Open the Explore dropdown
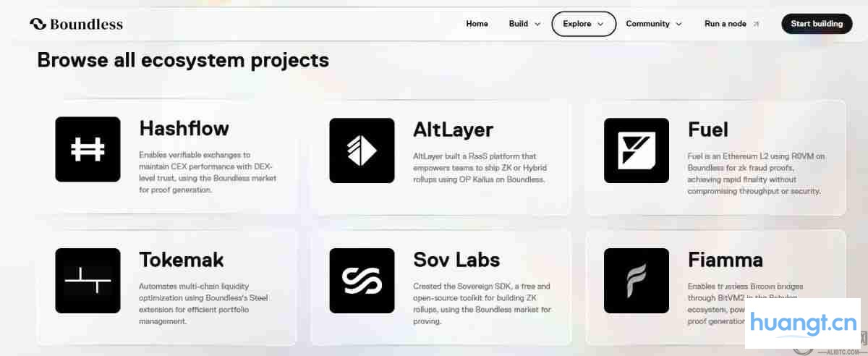Image resolution: width=868 pixels, height=356 pixels. click(583, 24)
